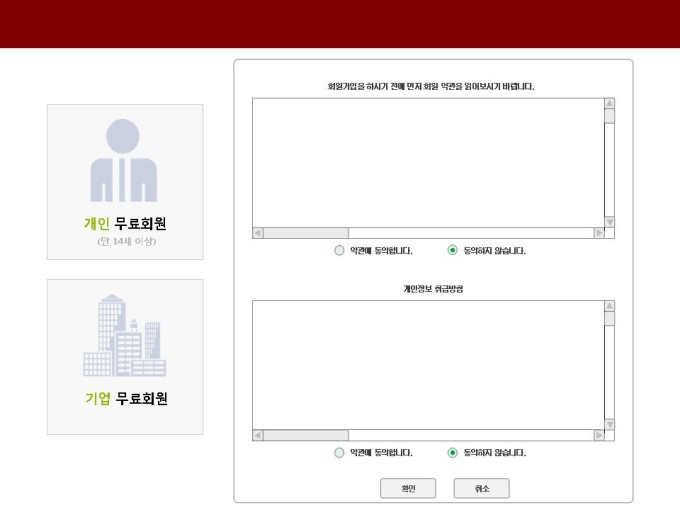The width and height of the screenshot is (680, 510).
Task: Click the terms box vertical scrollbar thumb
Action: coord(609,116)
